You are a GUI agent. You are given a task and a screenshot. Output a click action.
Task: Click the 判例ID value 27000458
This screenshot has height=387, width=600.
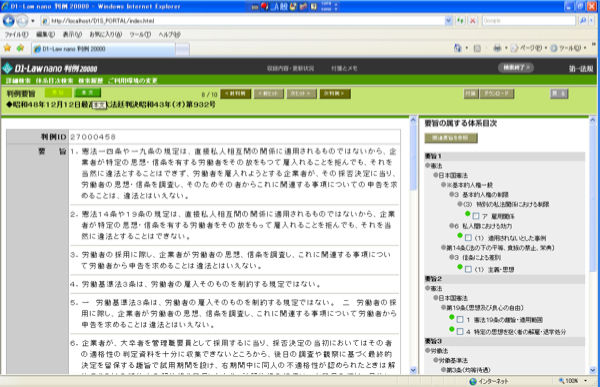(x=93, y=137)
